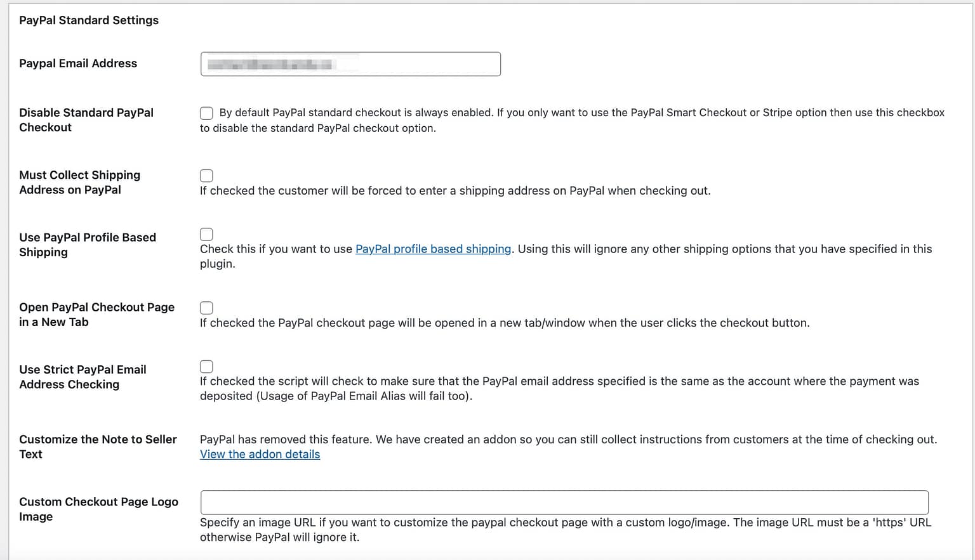Check Must Collect Shipping Address on PayPal
Viewport: 975px width, 560px height.
coord(206,176)
